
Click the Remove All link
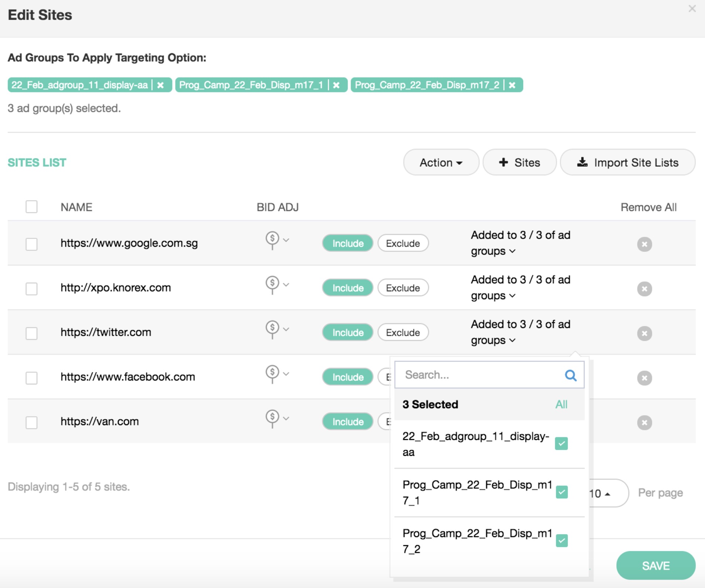coord(648,207)
